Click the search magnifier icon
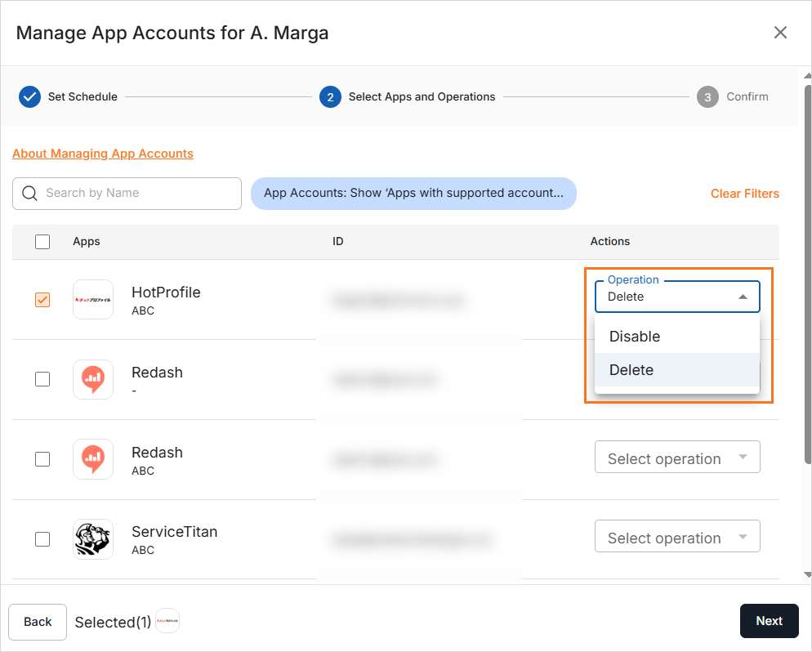This screenshot has width=812, height=652. pos(30,194)
